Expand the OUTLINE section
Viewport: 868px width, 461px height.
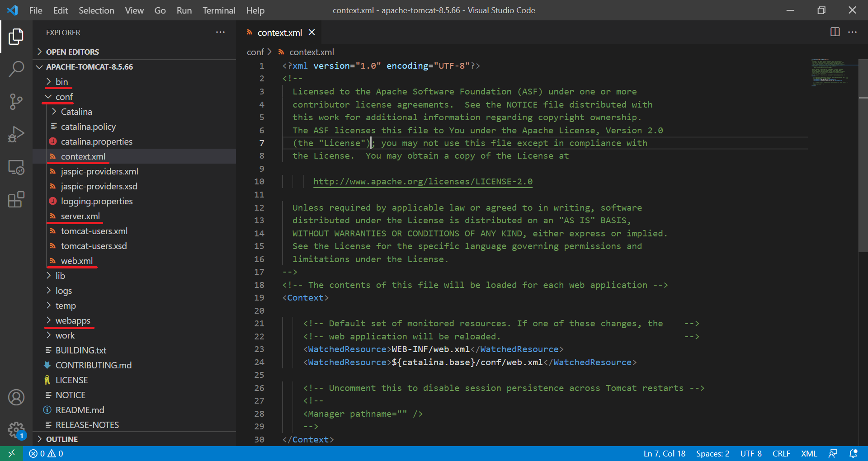(62, 439)
